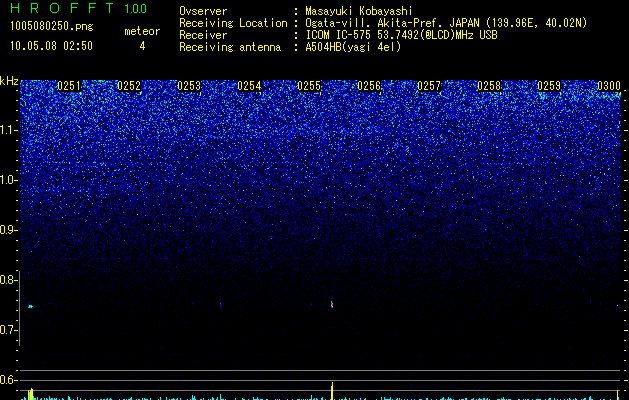This screenshot has width=629, height=400.
Task: Select observer name Masayuki Kobayashi
Action: (x=359, y=11)
